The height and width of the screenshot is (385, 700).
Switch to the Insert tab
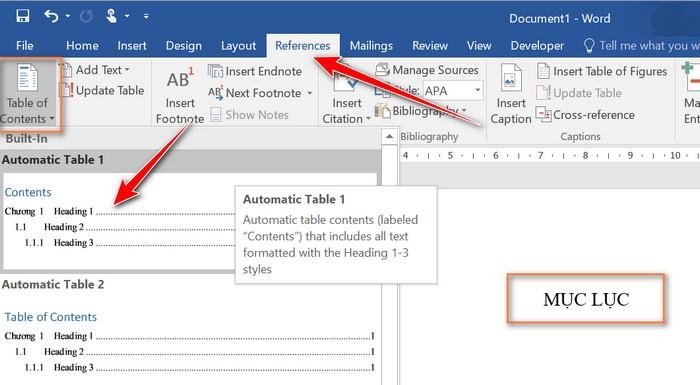132,46
